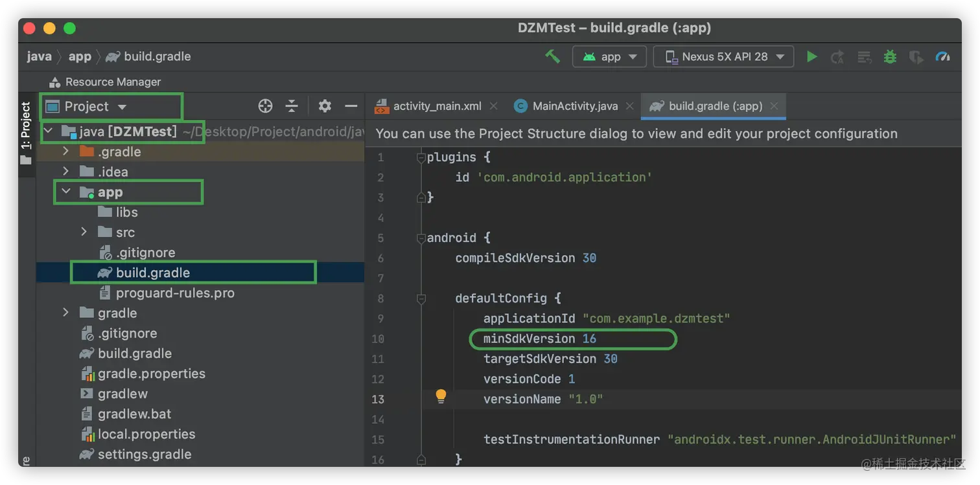Screen dimensions: 980x485
Task: Click the green macOS zoom window button
Action: [x=69, y=28]
